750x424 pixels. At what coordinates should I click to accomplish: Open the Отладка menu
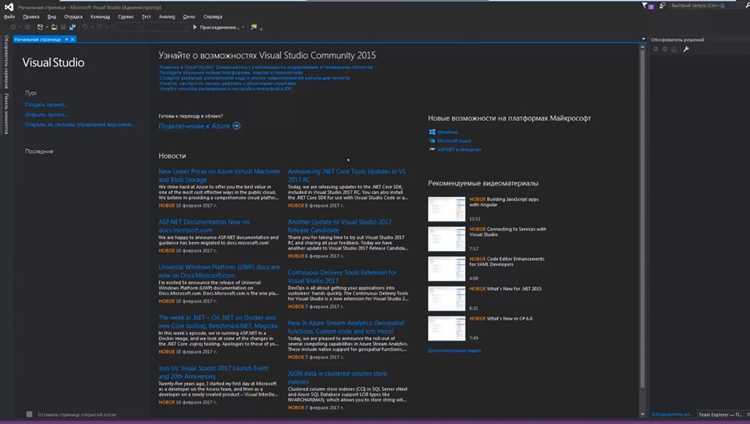[x=73, y=17]
